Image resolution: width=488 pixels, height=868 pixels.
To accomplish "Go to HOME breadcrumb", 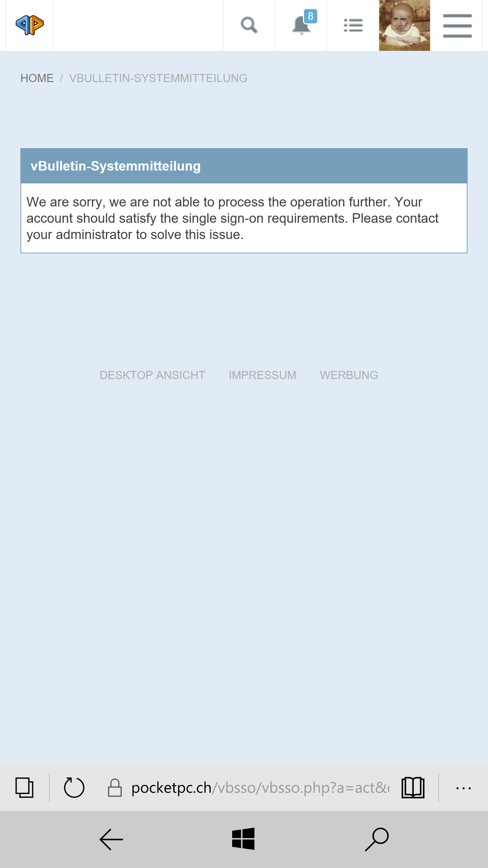I will (37, 78).
